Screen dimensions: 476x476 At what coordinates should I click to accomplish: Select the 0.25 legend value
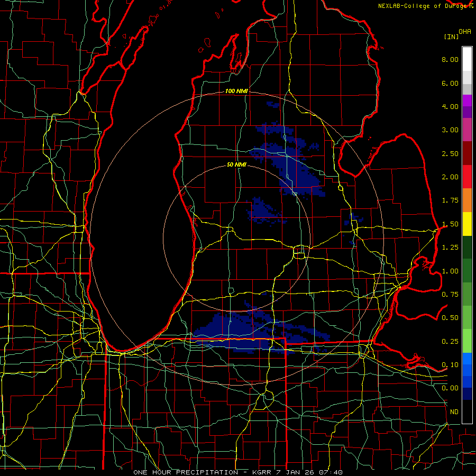pos(450,342)
